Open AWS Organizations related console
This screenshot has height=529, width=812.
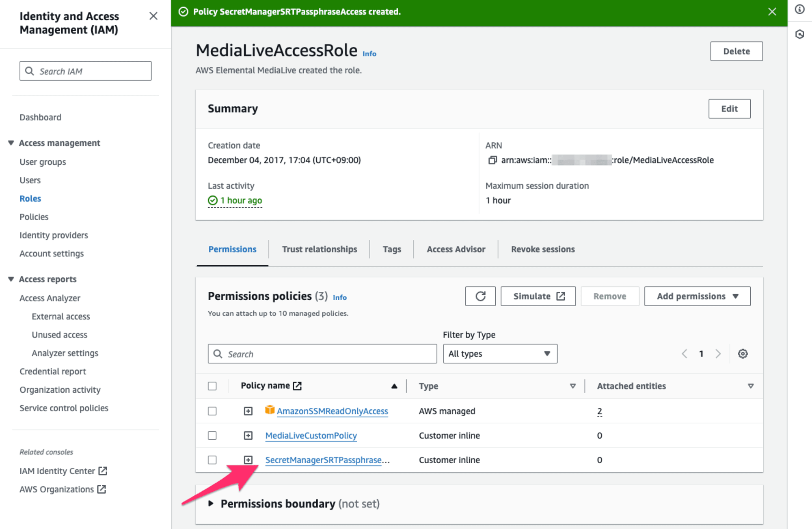point(63,489)
